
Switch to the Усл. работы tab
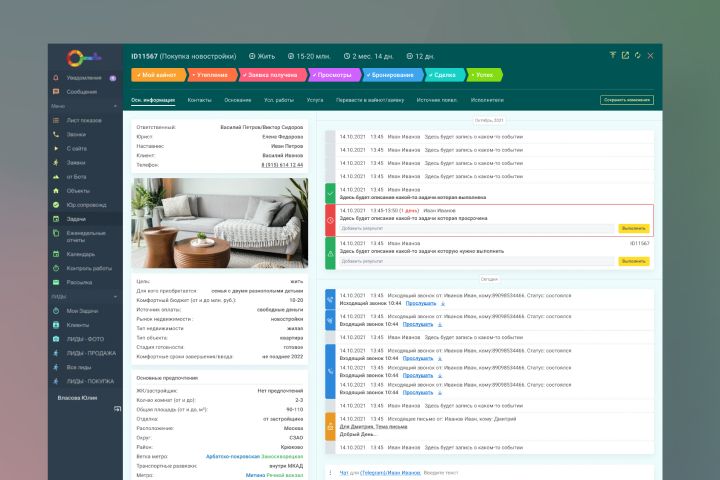coord(279,100)
